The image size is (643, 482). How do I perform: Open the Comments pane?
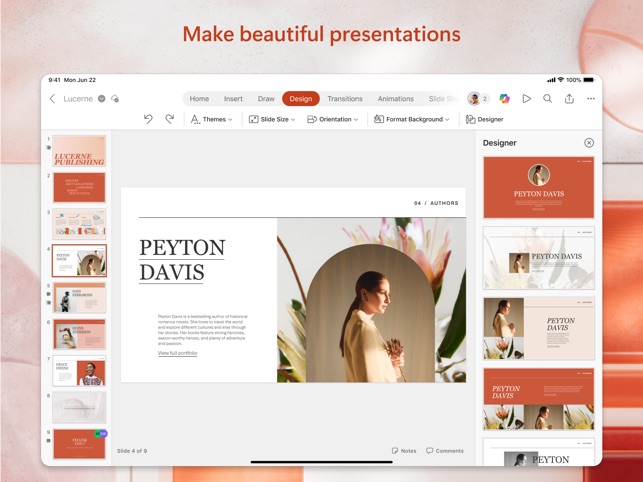pyautogui.click(x=445, y=450)
